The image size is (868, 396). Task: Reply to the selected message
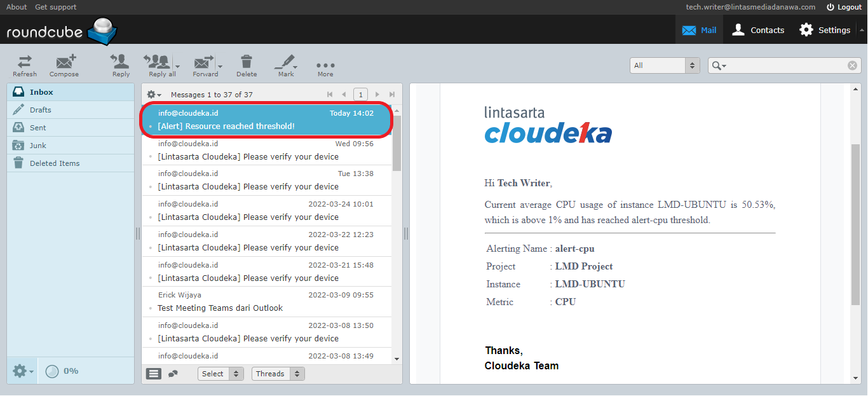click(x=121, y=65)
